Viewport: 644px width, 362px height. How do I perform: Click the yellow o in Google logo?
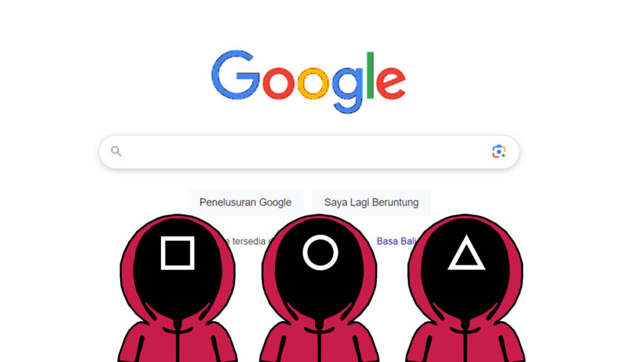[x=313, y=84]
